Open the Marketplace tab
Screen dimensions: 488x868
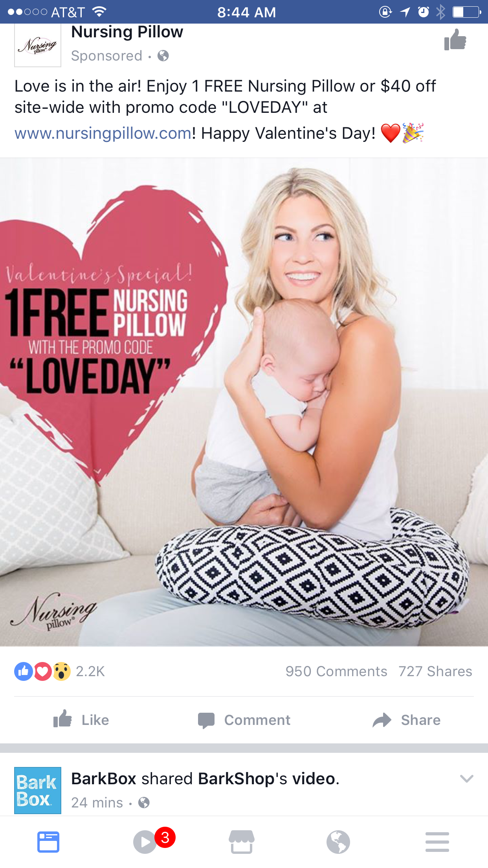click(242, 842)
